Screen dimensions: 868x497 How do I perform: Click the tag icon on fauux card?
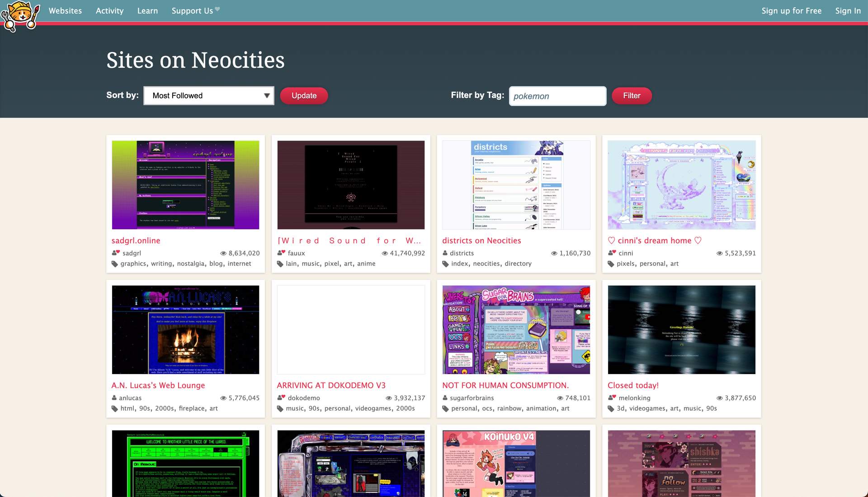coord(280,264)
